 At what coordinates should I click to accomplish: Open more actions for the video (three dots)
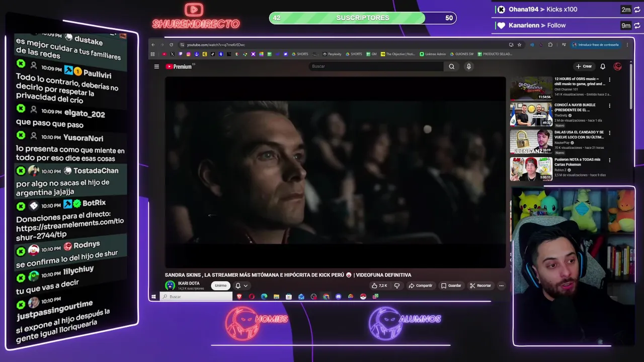click(501, 286)
